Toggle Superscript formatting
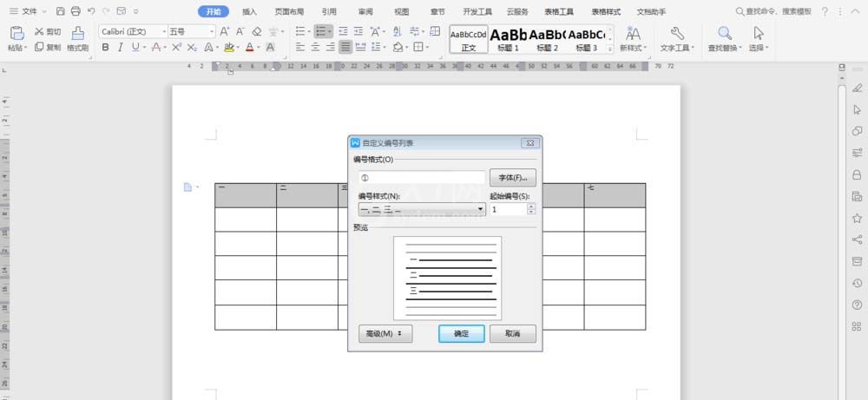 [176, 48]
